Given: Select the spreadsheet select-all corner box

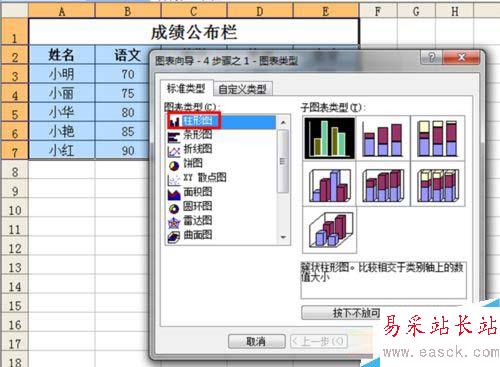Looking at the screenshot, I should [14, 11].
